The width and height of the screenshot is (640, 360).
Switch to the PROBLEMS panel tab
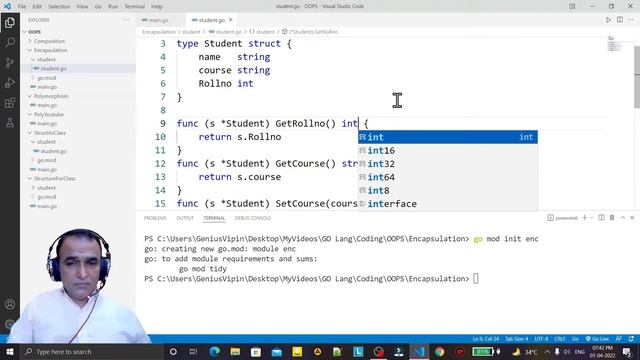pyautogui.click(x=155, y=218)
